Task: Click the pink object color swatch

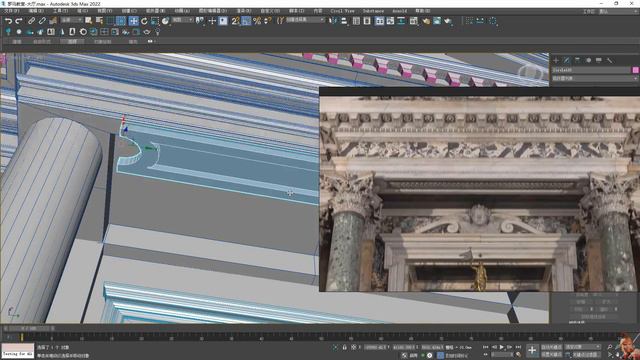Action: (x=636, y=70)
